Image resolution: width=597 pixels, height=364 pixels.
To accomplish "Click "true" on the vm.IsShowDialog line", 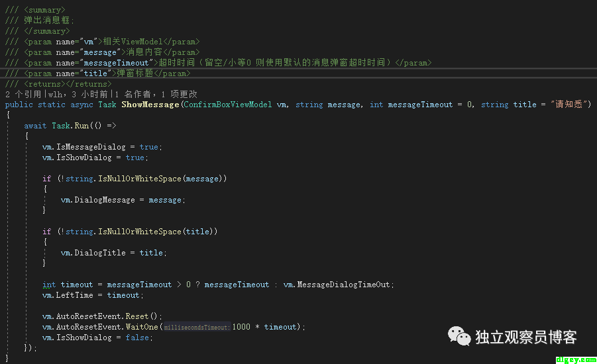I will coord(135,158).
